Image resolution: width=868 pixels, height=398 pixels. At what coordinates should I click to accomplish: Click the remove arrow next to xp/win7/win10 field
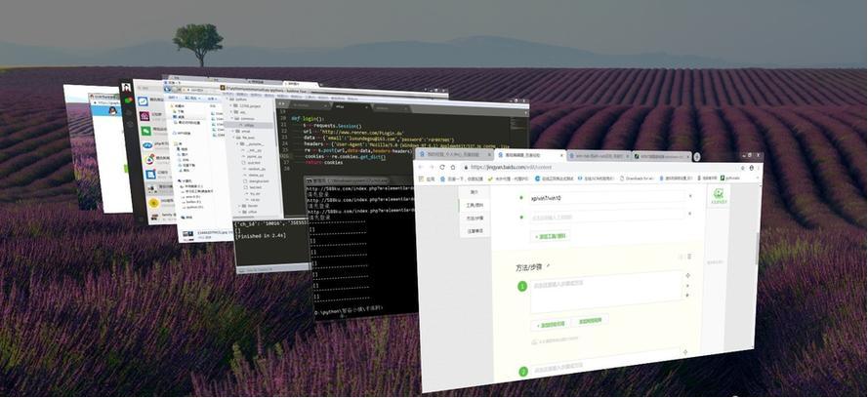[x=689, y=197]
